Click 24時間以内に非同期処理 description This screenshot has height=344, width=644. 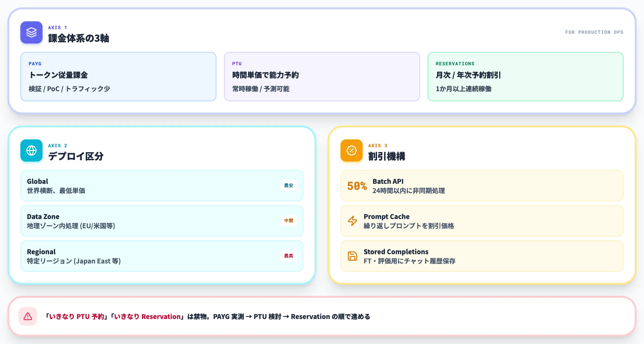tap(409, 191)
